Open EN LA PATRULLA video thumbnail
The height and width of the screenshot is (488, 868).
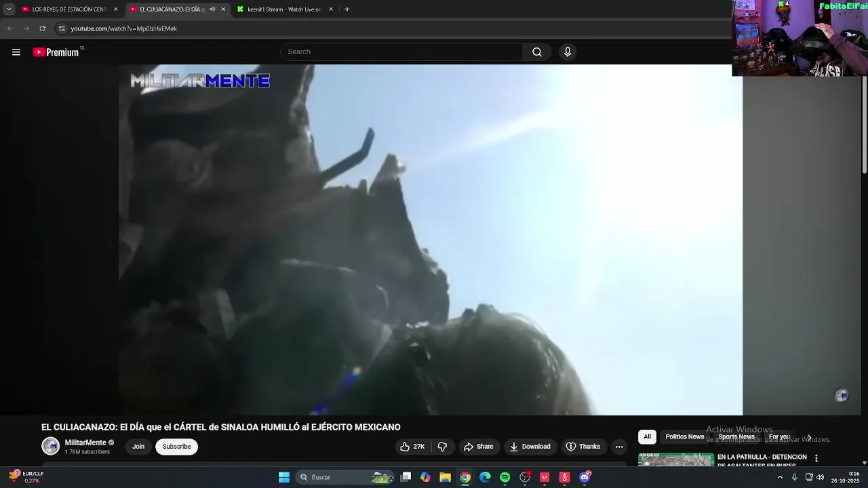676,460
